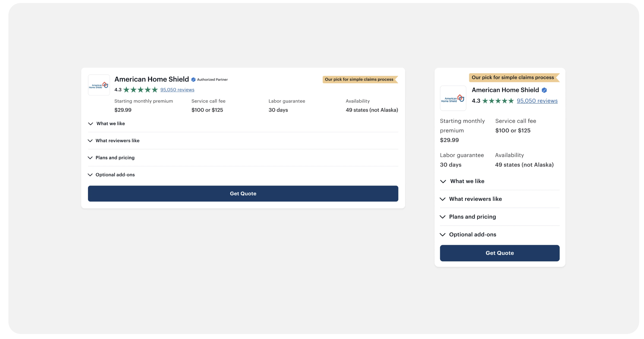Expand What we like in wide card
The height and width of the screenshot is (339, 644).
pos(111,124)
